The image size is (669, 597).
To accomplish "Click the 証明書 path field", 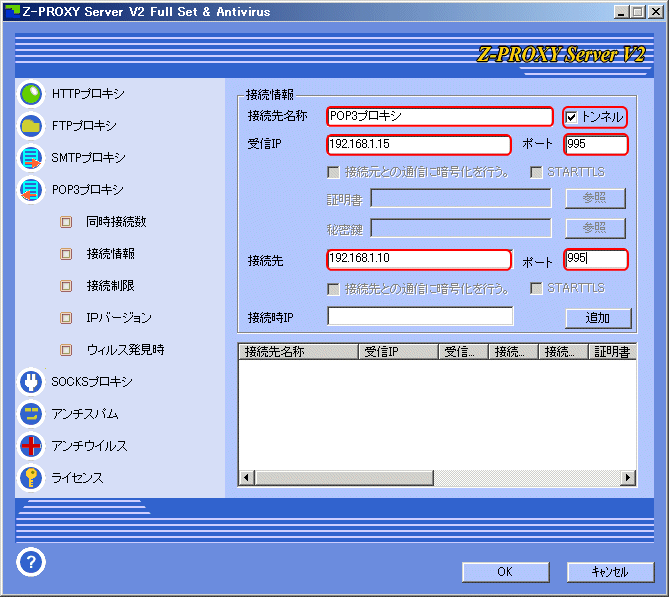I will click(x=460, y=198).
